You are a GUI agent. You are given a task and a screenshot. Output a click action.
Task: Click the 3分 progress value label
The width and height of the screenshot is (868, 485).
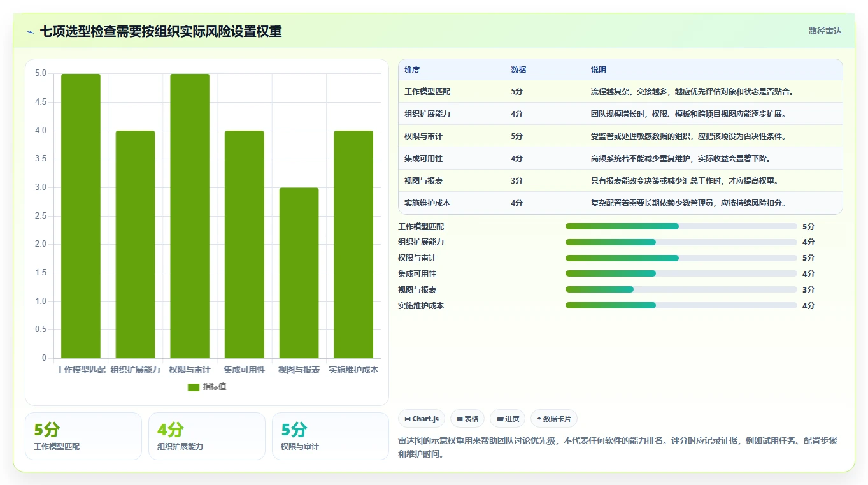point(809,289)
